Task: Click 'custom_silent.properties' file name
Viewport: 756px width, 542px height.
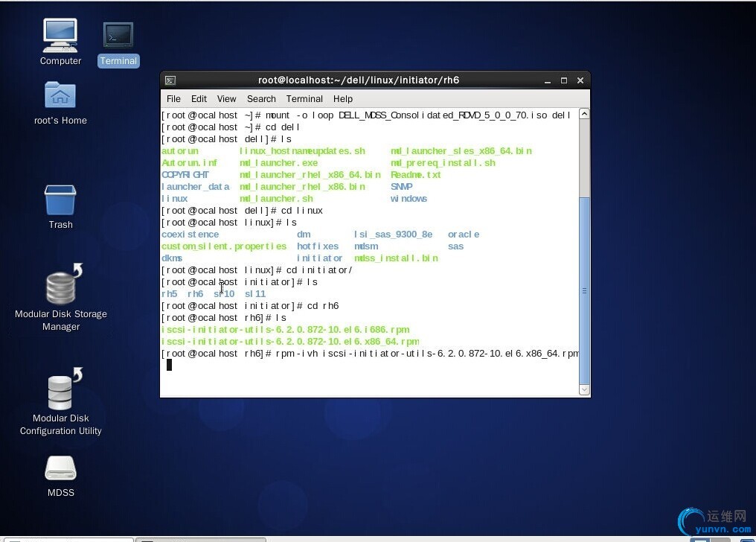Action: 224,246
